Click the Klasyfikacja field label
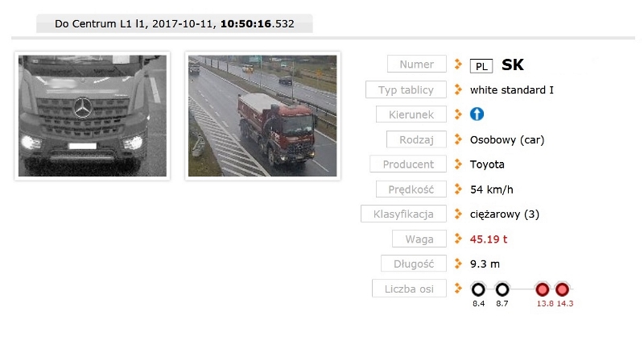 coord(403,214)
